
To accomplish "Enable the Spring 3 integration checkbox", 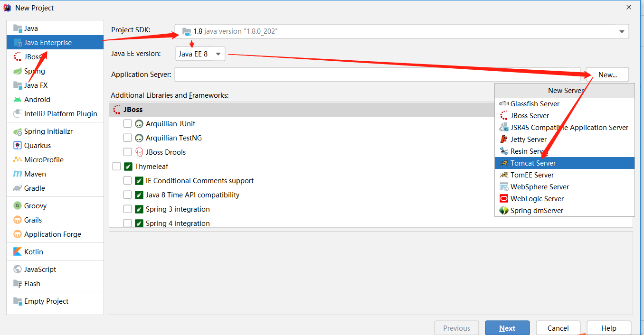I will (127, 209).
